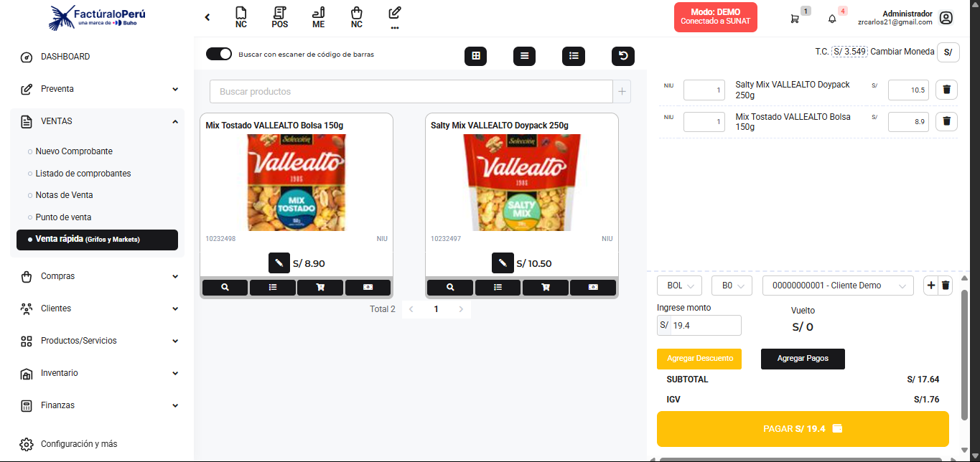Switch products to bulleted list view
The image size is (980, 462).
574,56
